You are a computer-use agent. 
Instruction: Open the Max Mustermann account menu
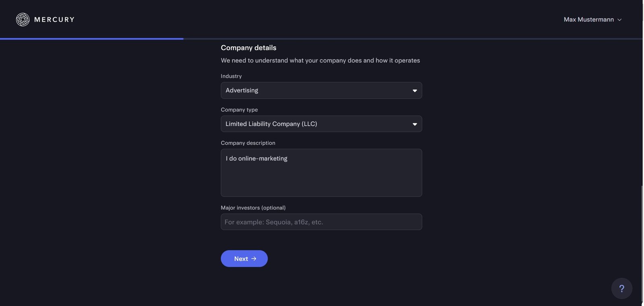(589, 19)
